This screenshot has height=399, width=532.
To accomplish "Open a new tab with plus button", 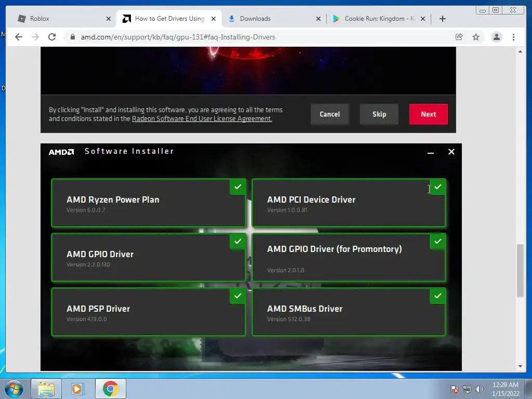I will (443, 19).
